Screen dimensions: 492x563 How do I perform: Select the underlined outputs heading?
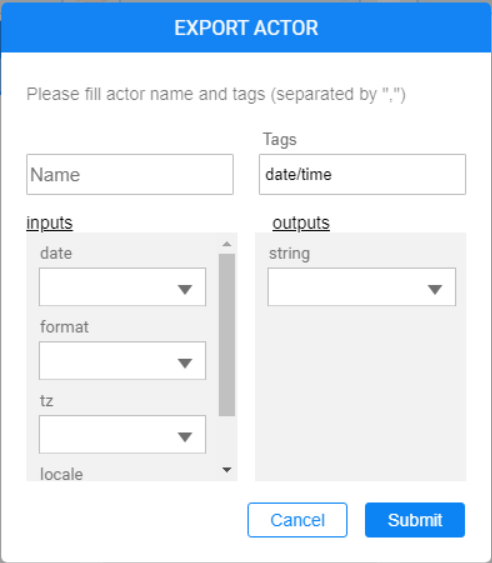pos(301,223)
